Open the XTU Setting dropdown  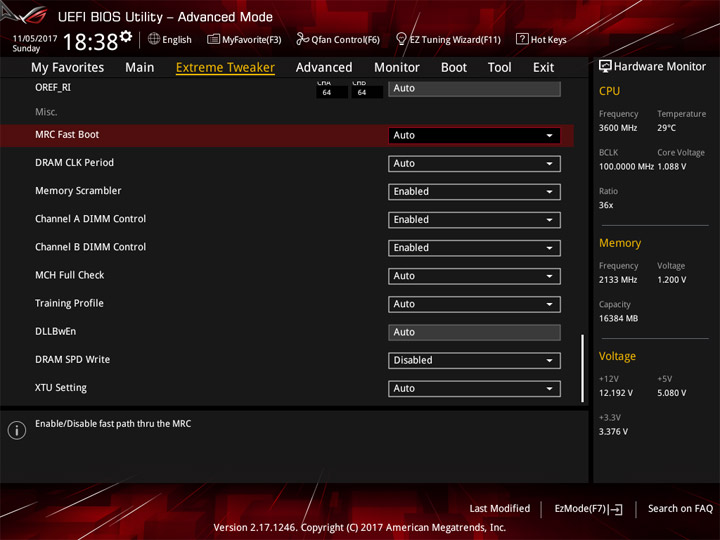tap(474, 388)
